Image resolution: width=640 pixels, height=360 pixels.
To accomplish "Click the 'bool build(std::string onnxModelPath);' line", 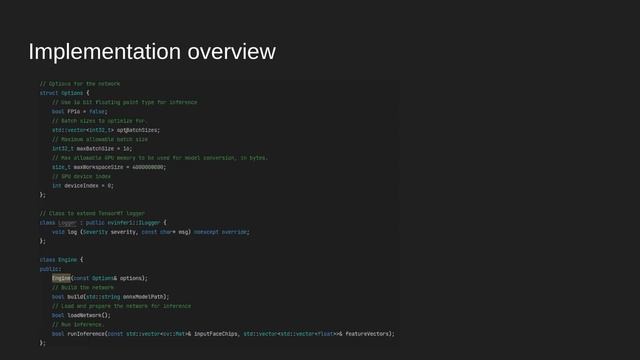I will coord(111,297).
